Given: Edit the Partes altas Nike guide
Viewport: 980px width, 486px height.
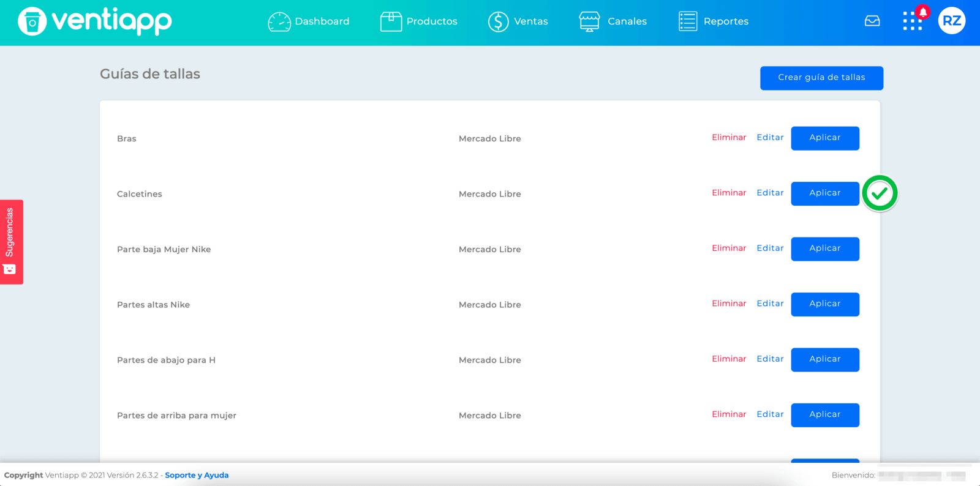Looking at the screenshot, I should pyautogui.click(x=770, y=304).
